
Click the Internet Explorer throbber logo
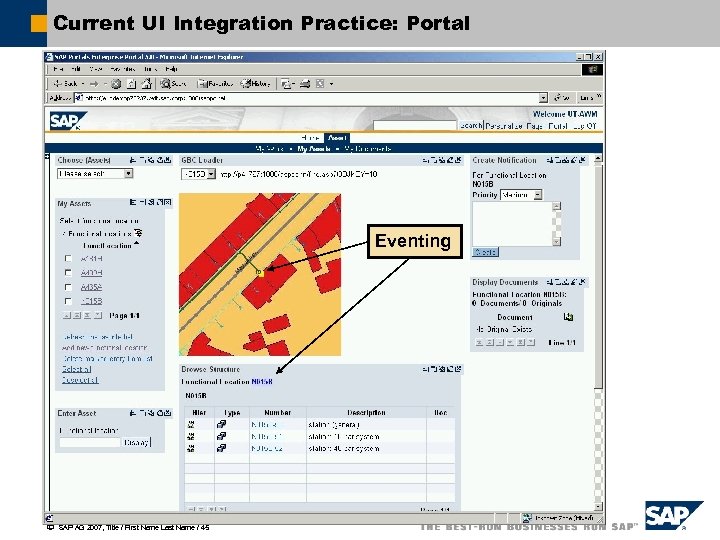tap(592, 69)
